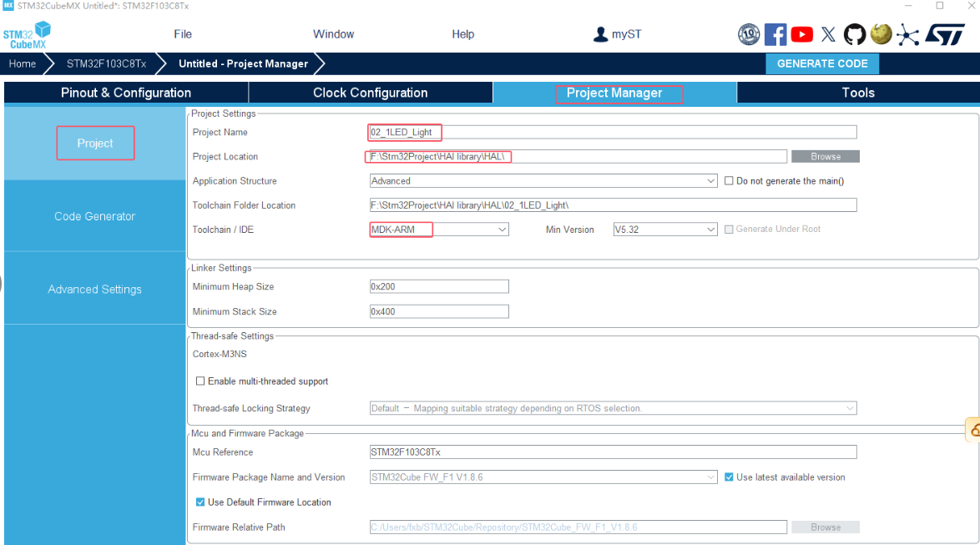Open Firmware Package Name and Version dropdown
The height and width of the screenshot is (545, 980).
(543, 477)
